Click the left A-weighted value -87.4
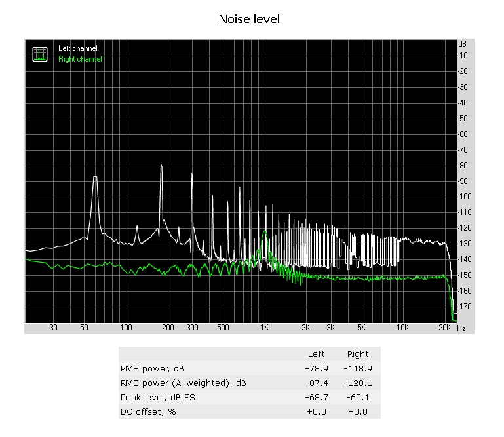The width and height of the screenshot is (504, 437). [317, 383]
